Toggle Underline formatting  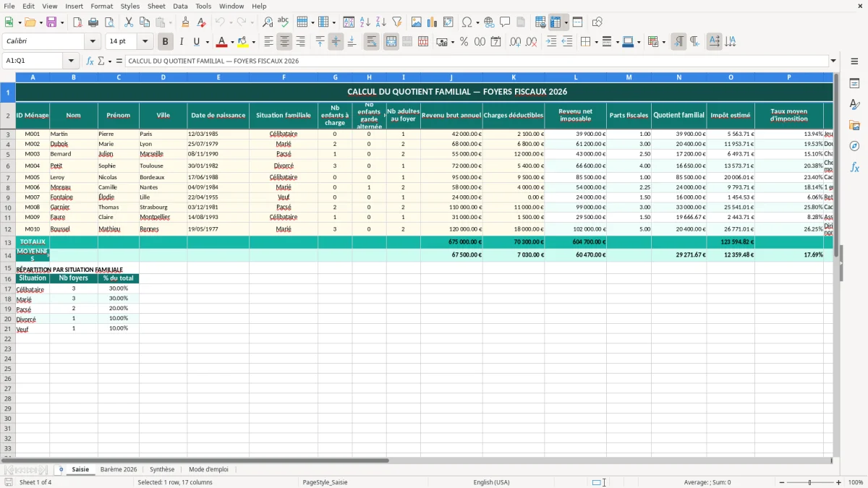[x=196, y=42]
